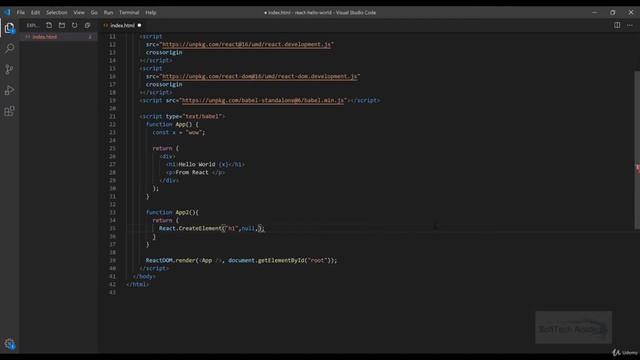Open the react-dom.development.js unpkg link
Screen dimensions: 640x360
(259, 76)
